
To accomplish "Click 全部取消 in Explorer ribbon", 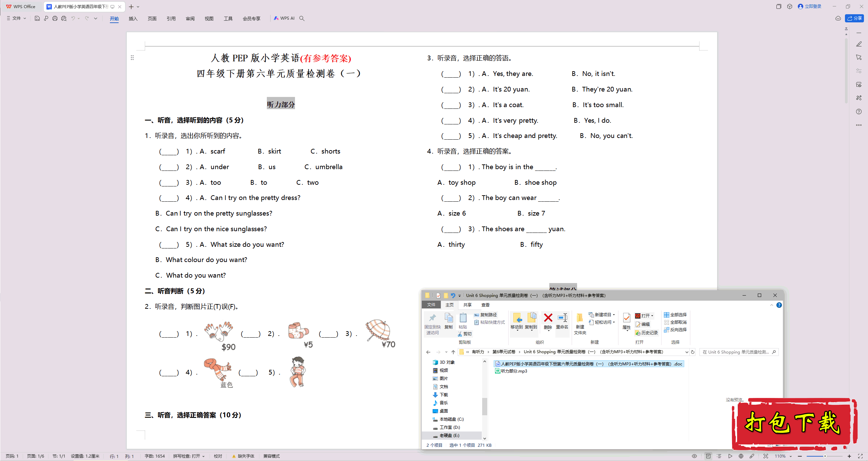I will tap(675, 322).
